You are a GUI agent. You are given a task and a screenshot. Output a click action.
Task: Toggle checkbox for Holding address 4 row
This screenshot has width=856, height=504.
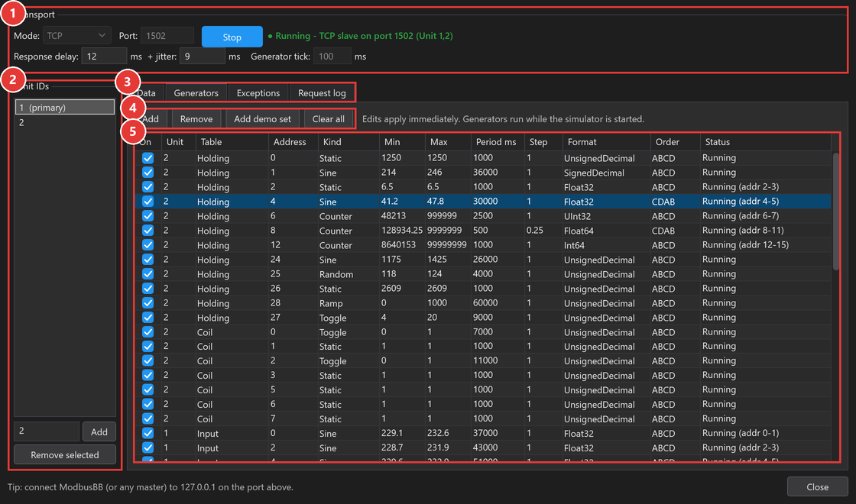point(148,202)
